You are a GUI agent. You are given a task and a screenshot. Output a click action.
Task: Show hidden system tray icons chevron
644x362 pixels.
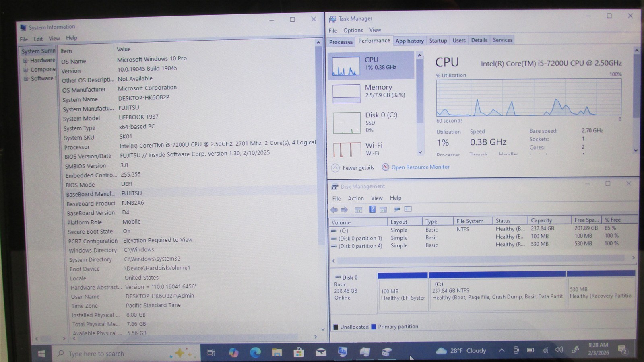(x=502, y=350)
